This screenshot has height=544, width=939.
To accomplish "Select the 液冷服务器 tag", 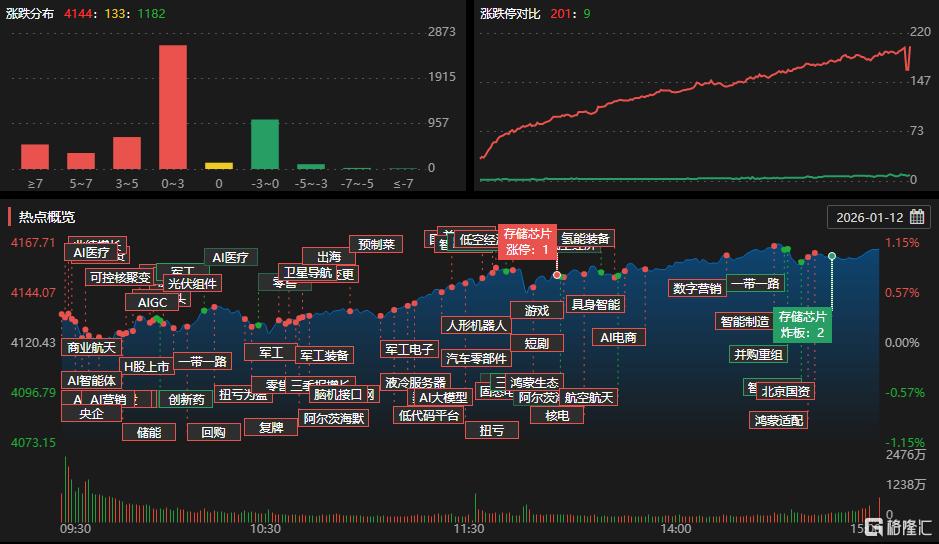I will [416, 382].
